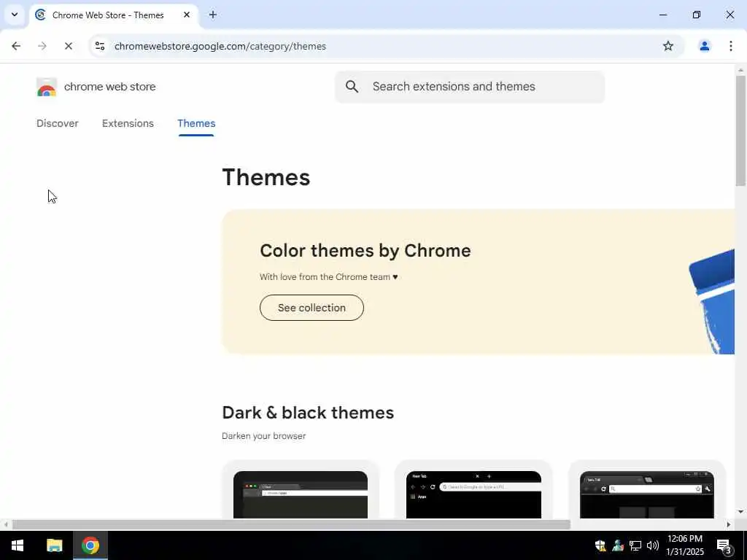Click the browser forward arrow

42,46
